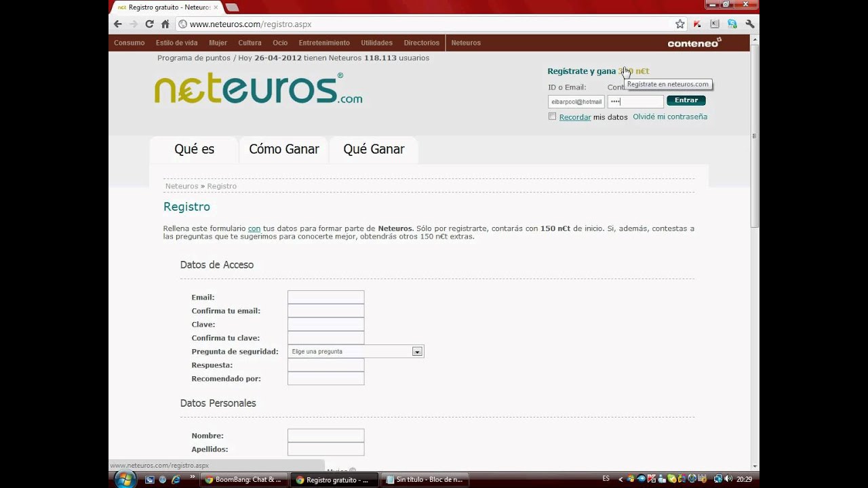Go back with the browser back arrow

coord(118,24)
